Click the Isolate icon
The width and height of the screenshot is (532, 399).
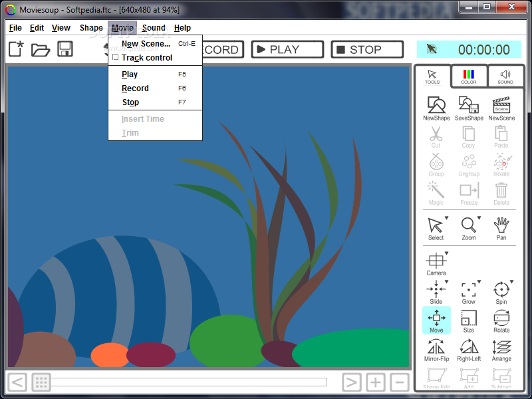tap(501, 165)
